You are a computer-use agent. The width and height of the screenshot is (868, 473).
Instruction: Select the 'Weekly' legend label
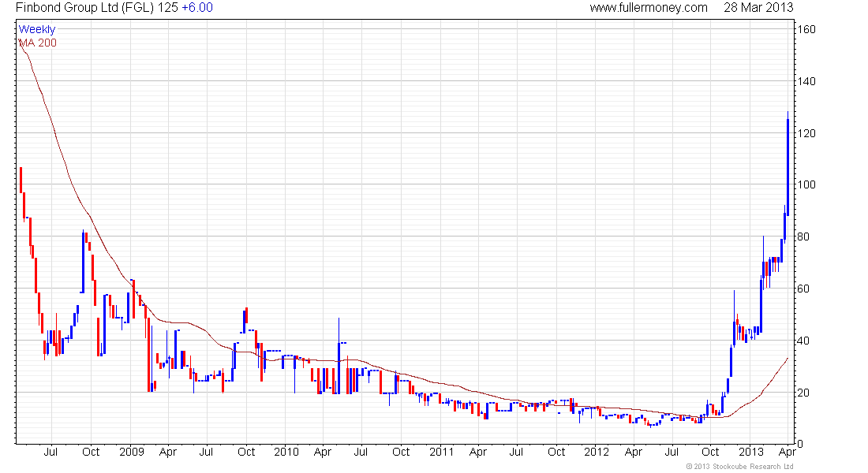[37, 29]
